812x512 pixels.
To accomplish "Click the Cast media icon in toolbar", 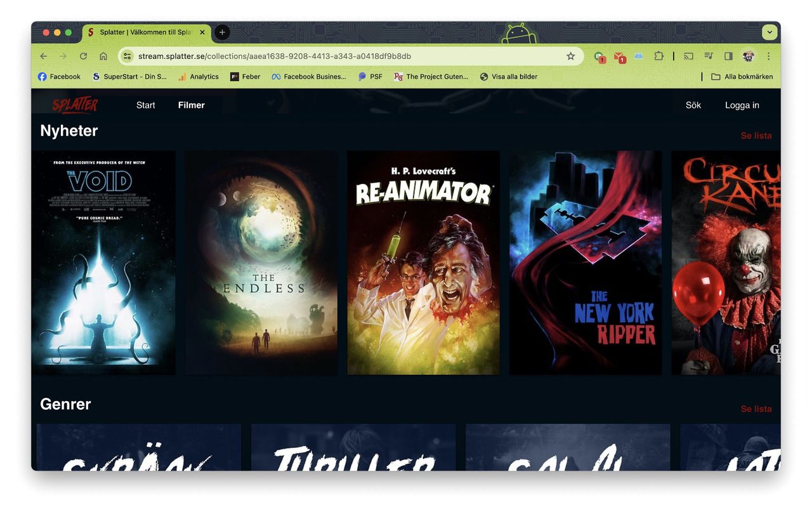I will [x=688, y=56].
